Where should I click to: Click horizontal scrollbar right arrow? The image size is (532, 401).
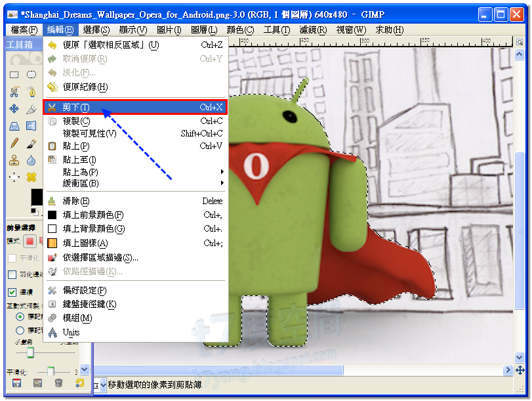(x=507, y=369)
